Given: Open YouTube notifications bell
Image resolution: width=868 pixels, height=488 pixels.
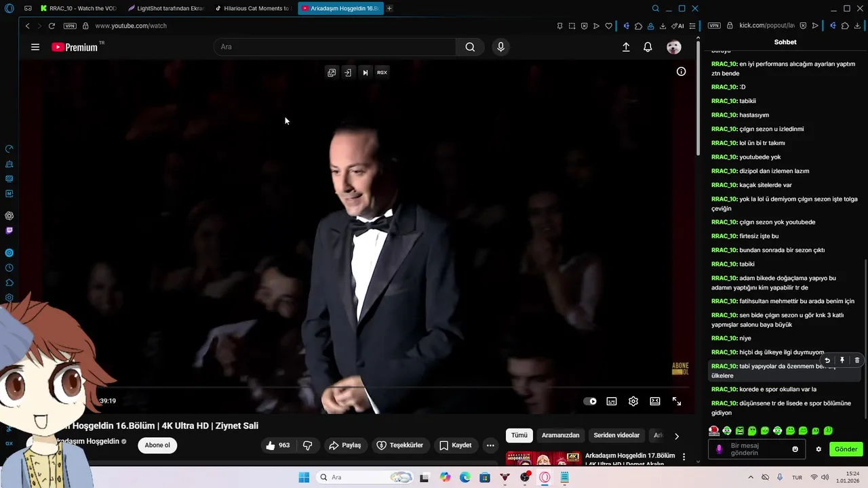Looking at the screenshot, I should (x=648, y=47).
